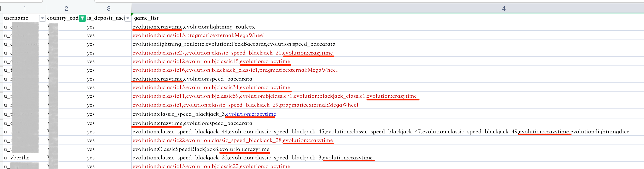Select column header 4
This screenshot has width=644, height=169.
coord(503,8)
